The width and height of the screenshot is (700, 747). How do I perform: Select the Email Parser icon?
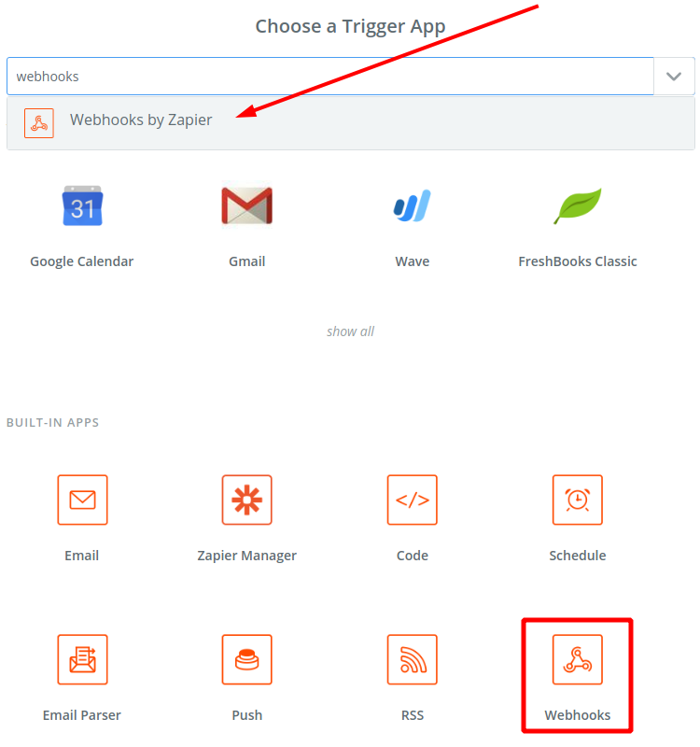[82, 659]
